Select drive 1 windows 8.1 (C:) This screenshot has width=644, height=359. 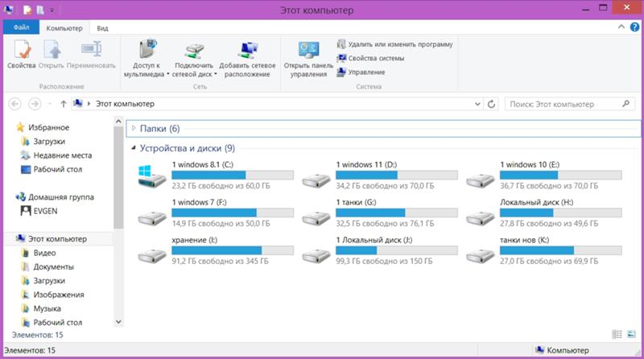tap(215, 175)
